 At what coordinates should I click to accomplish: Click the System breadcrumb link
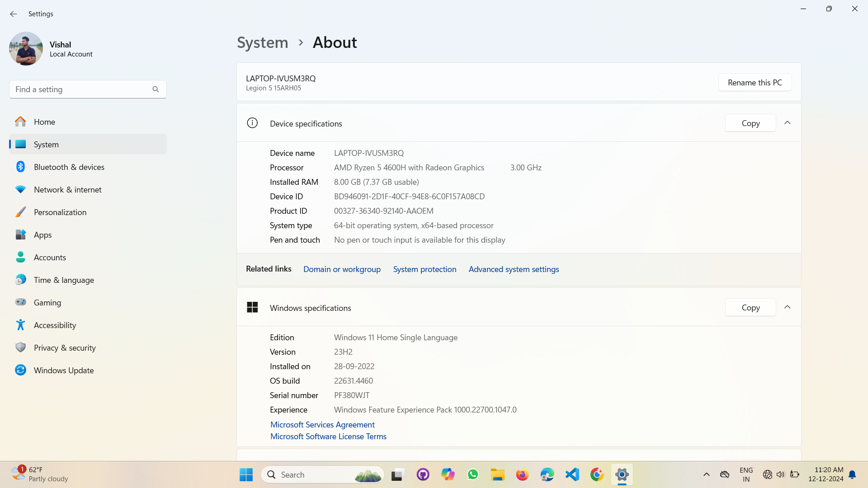262,42
